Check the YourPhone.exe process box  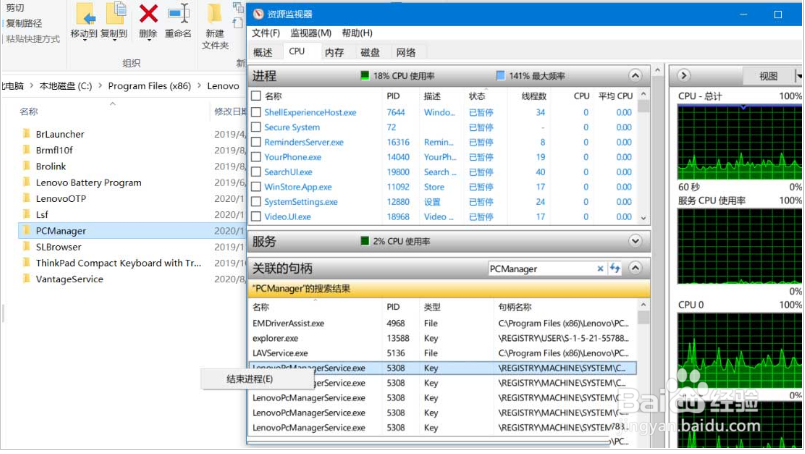click(256, 157)
